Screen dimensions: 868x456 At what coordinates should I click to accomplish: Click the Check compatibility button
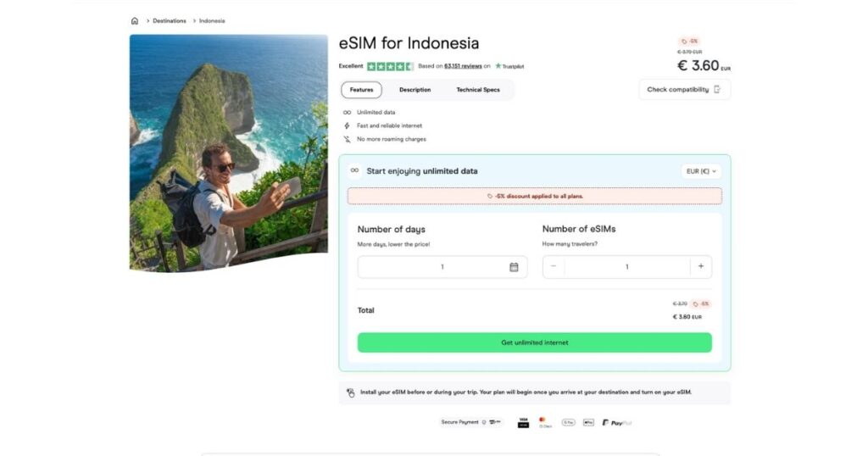click(684, 90)
